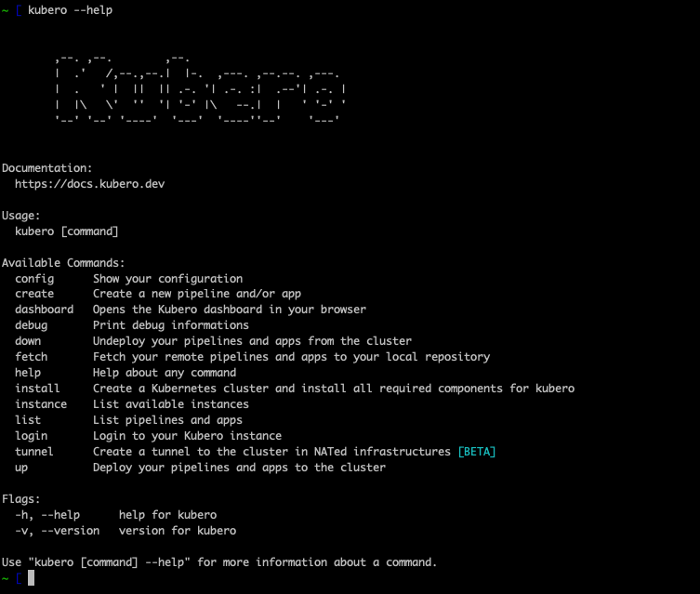Click the 'help' command name in list
Image resolution: width=700 pixels, height=594 pixels.
[x=28, y=373]
